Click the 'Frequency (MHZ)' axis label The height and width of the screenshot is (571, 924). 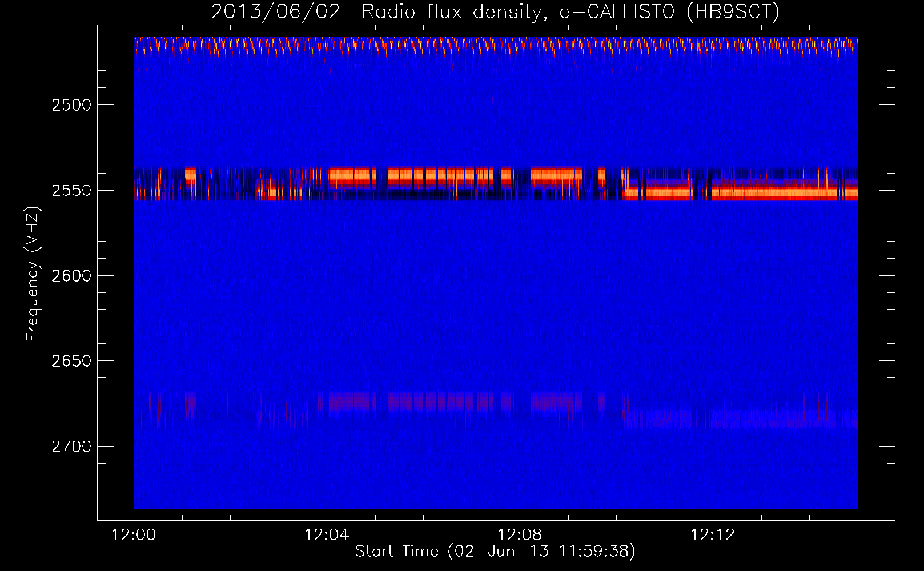pos(33,275)
